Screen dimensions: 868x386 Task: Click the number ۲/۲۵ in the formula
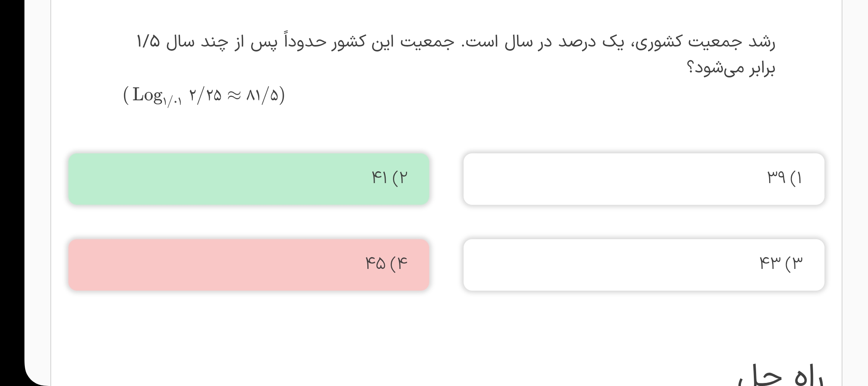point(205,95)
